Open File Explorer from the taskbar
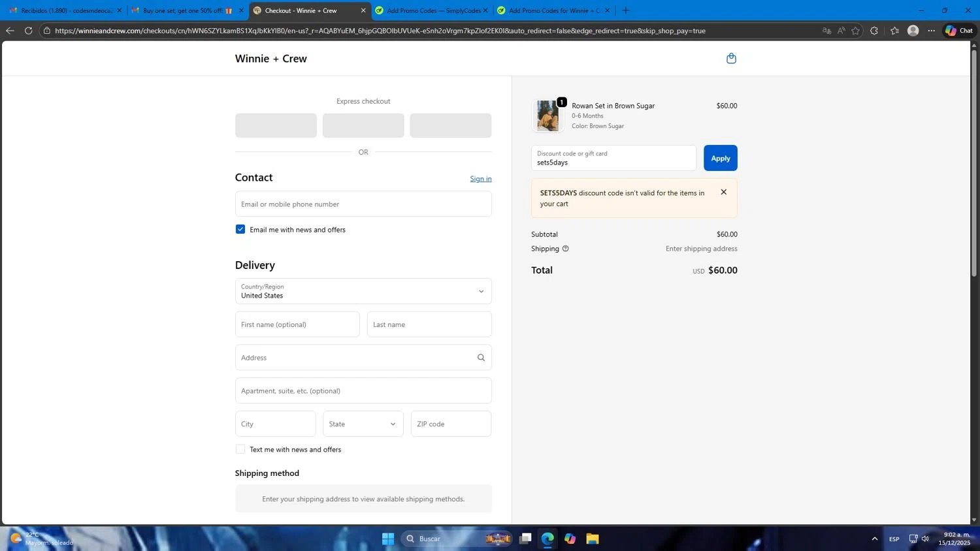The width and height of the screenshot is (980, 551). tap(592, 539)
